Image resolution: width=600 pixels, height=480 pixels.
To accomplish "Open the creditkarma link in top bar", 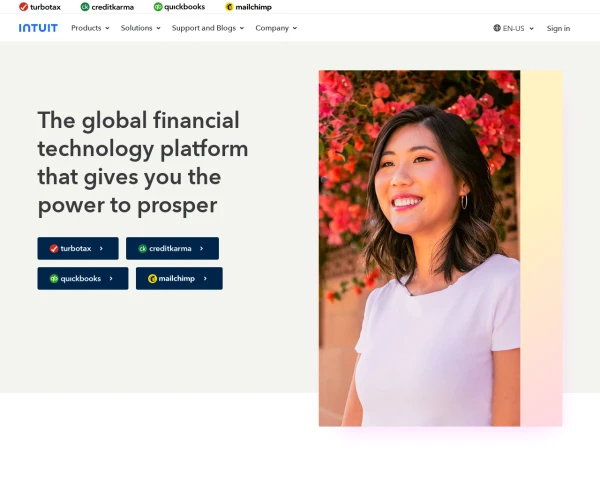I will click(x=107, y=7).
